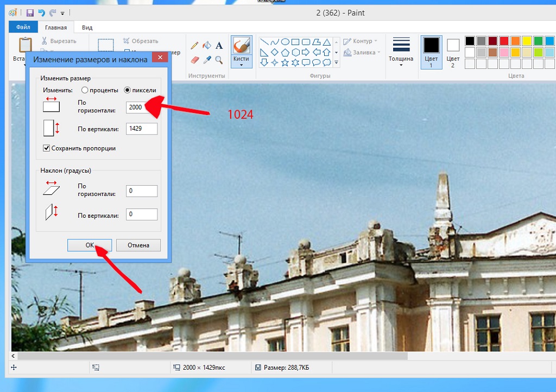This screenshot has width=556, height=392.
Task: Click the Undo arrow in title bar
Action: (x=41, y=12)
